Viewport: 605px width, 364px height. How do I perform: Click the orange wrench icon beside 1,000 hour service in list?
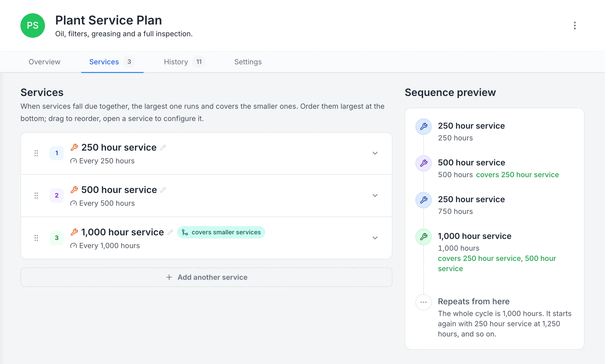(x=74, y=232)
